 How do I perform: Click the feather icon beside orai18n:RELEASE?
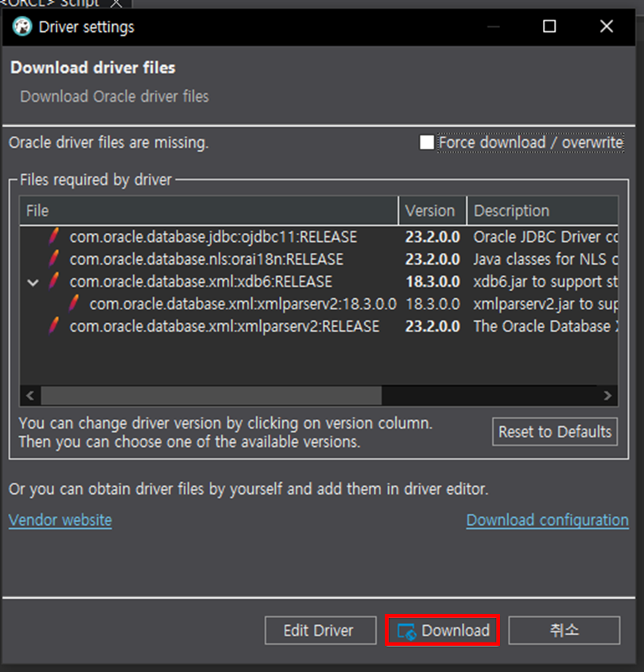pyautogui.click(x=53, y=258)
